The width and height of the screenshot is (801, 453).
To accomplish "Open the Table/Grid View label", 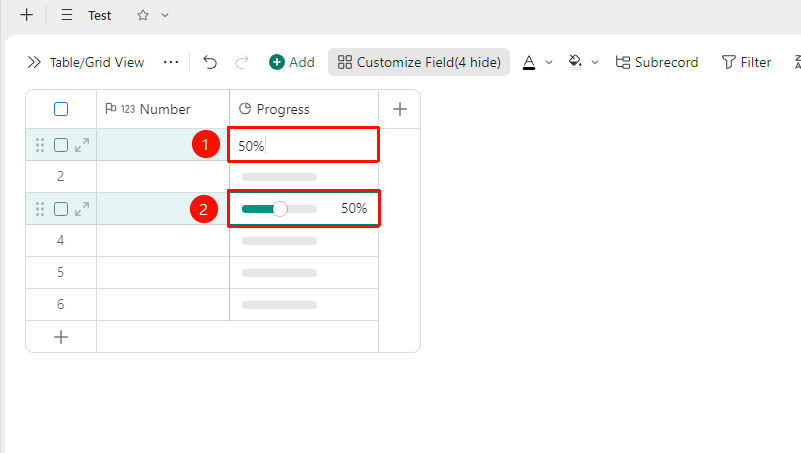I will click(97, 62).
